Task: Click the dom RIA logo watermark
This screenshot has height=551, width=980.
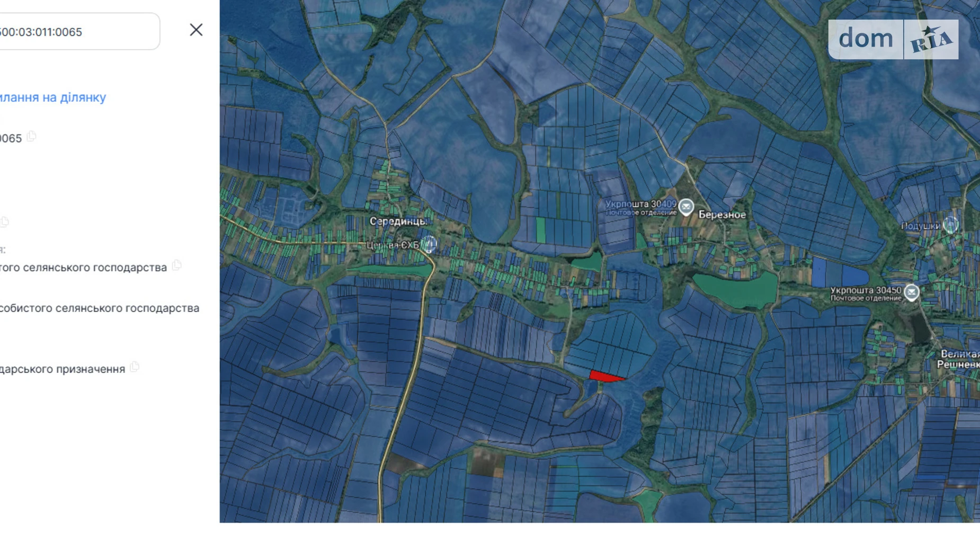Action: pos(893,39)
